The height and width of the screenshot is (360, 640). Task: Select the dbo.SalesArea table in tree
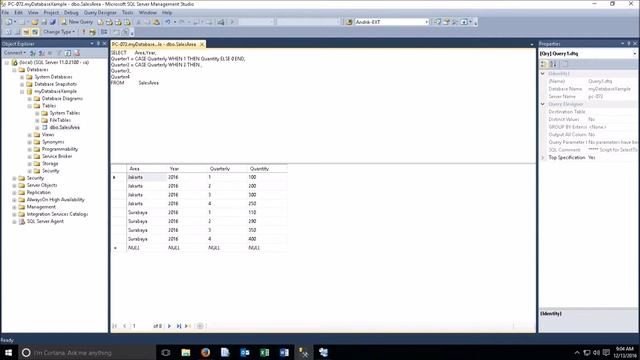click(64, 127)
